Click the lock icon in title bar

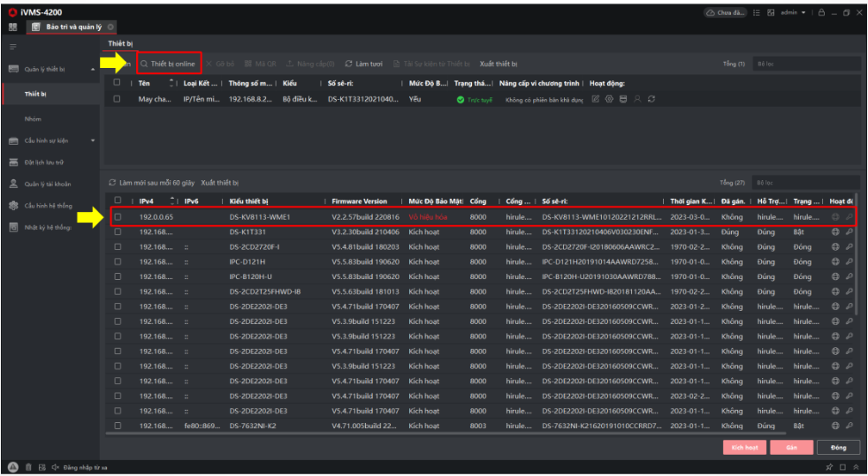click(x=821, y=12)
